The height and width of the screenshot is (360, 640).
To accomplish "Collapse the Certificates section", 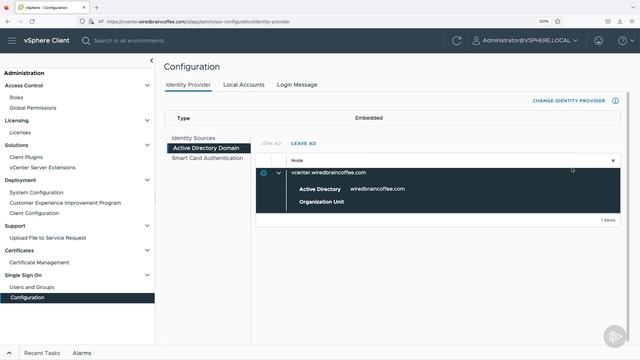I will point(147,250).
